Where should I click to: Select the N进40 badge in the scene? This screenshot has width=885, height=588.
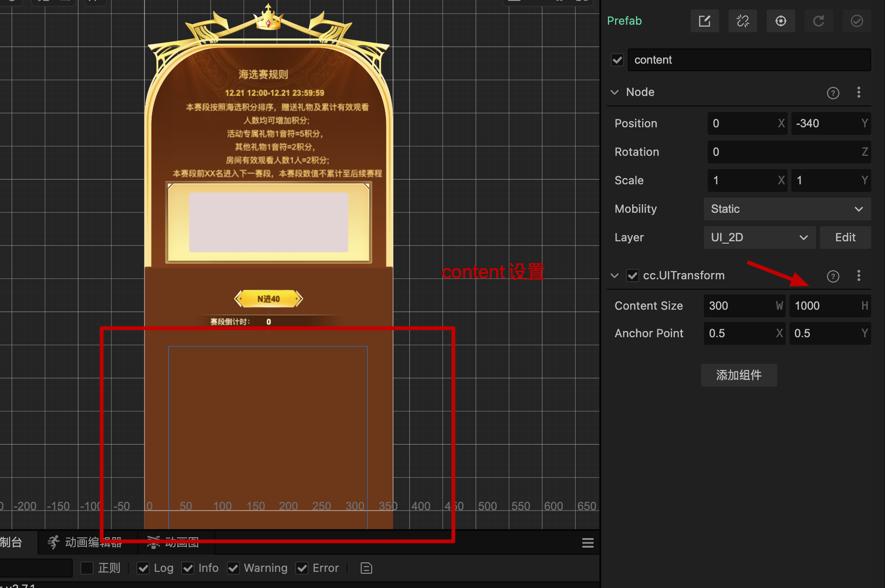(x=269, y=299)
